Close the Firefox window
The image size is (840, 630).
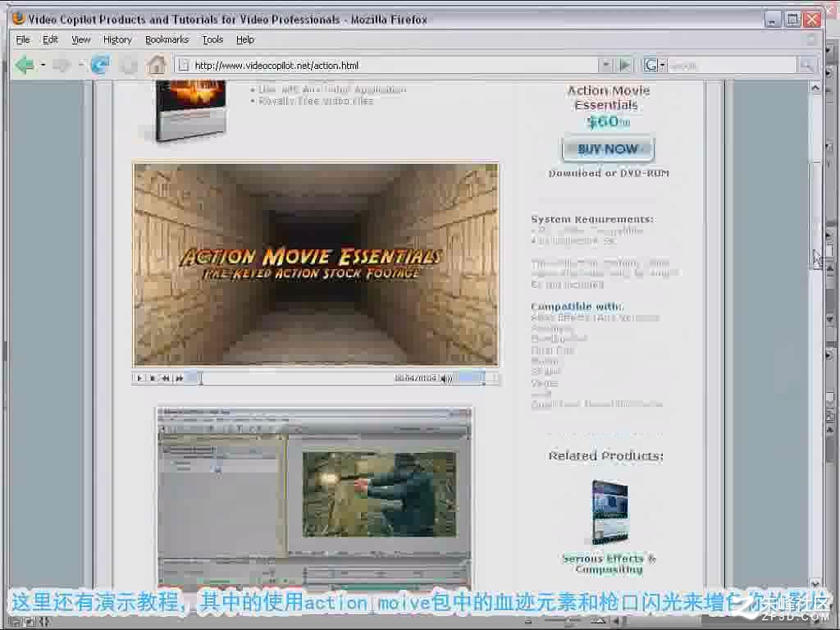tap(813, 20)
